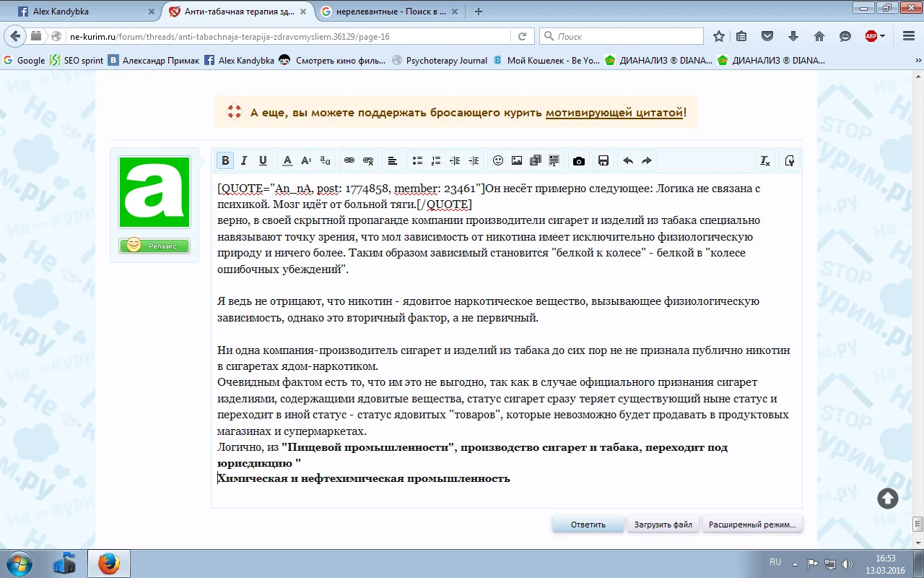Image resolution: width=924 pixels, height=578 pixels.
Task: Toggle bold formatting in the editor
Action: 225,160
